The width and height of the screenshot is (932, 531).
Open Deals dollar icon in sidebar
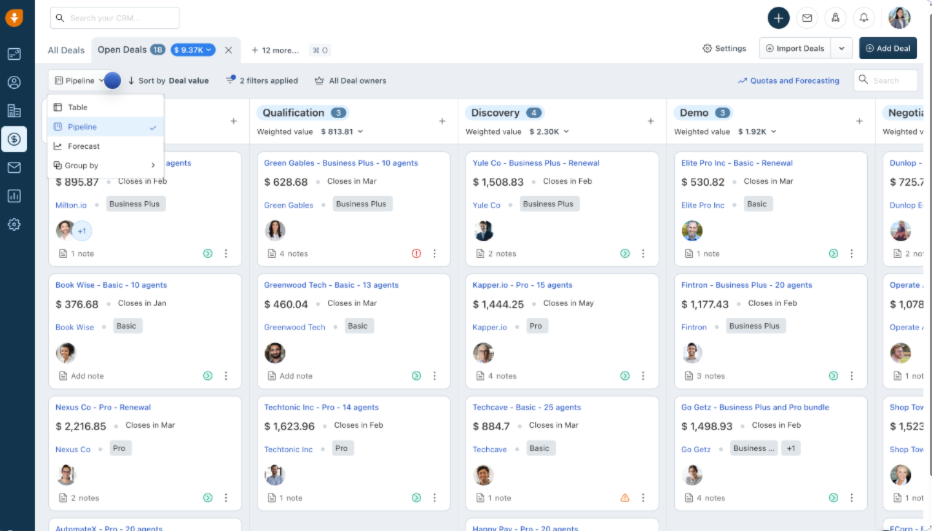coord(14,139)
